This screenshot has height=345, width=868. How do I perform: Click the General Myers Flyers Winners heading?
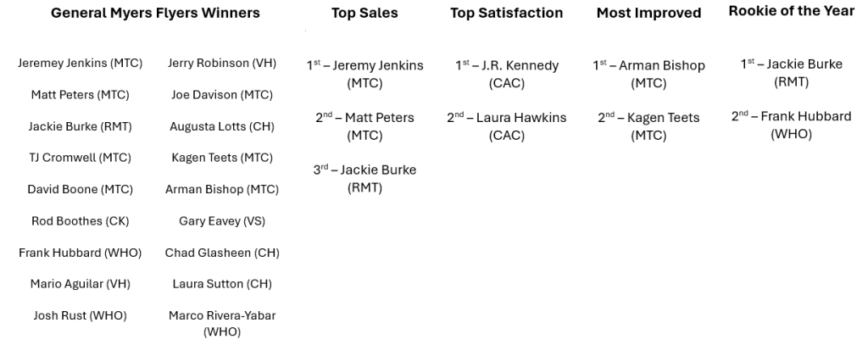[x=155, y=13]
